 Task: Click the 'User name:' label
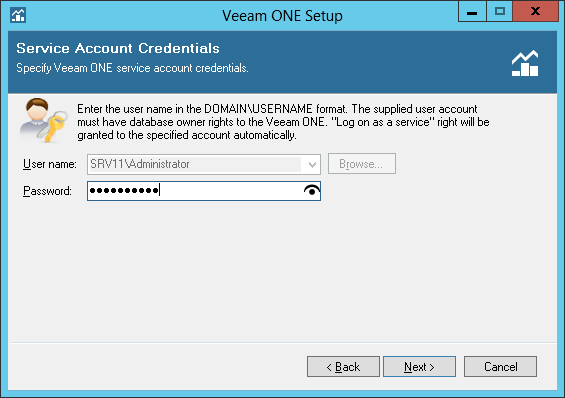[50, 164]
